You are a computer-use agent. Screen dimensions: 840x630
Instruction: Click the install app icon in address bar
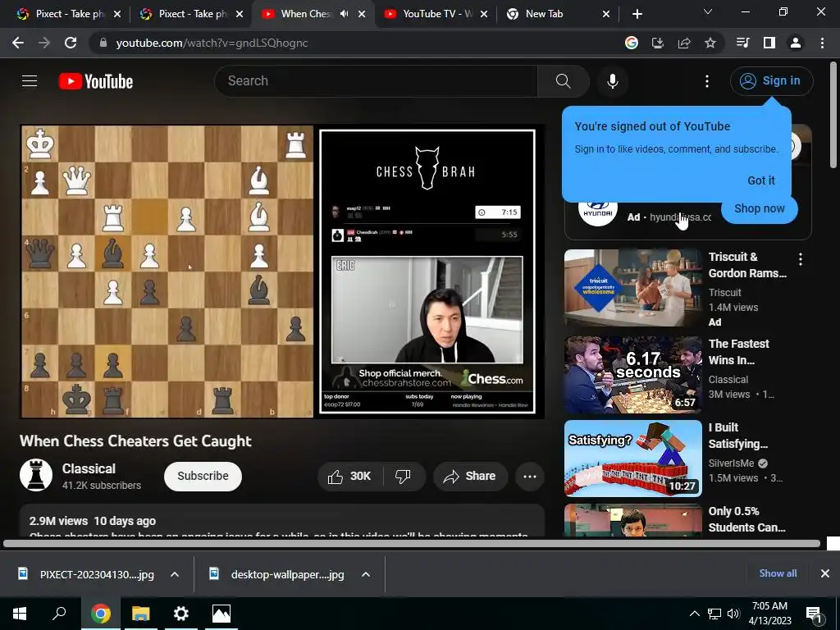tap(658, 43)
